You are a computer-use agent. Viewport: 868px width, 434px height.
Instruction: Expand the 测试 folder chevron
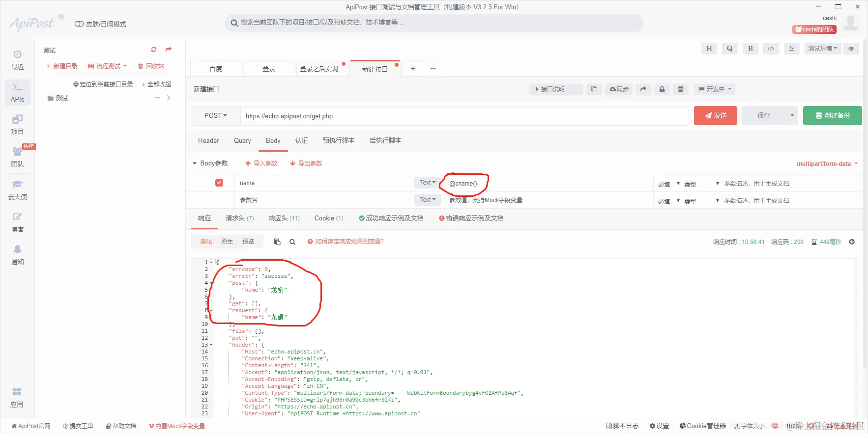(169, 98)
